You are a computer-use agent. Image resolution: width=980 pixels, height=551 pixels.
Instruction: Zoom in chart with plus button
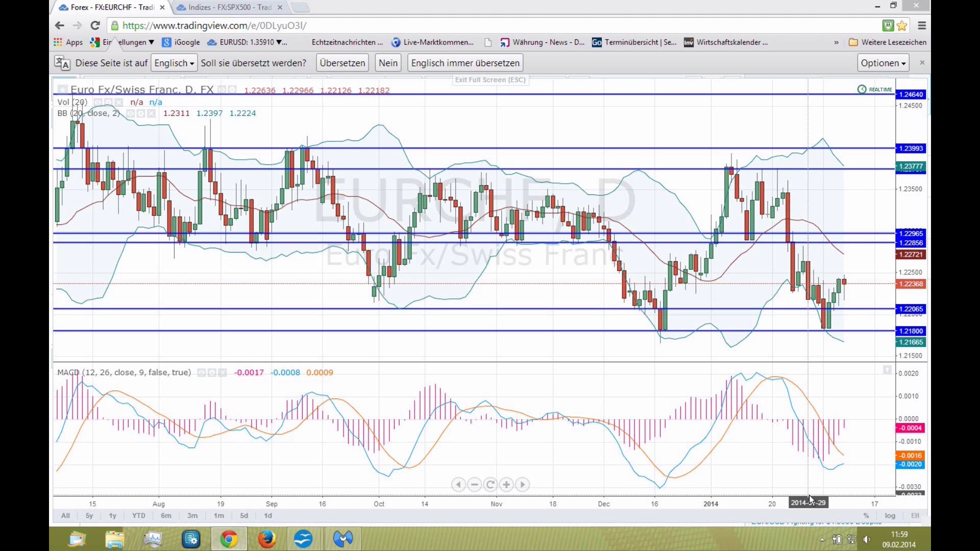506,485
